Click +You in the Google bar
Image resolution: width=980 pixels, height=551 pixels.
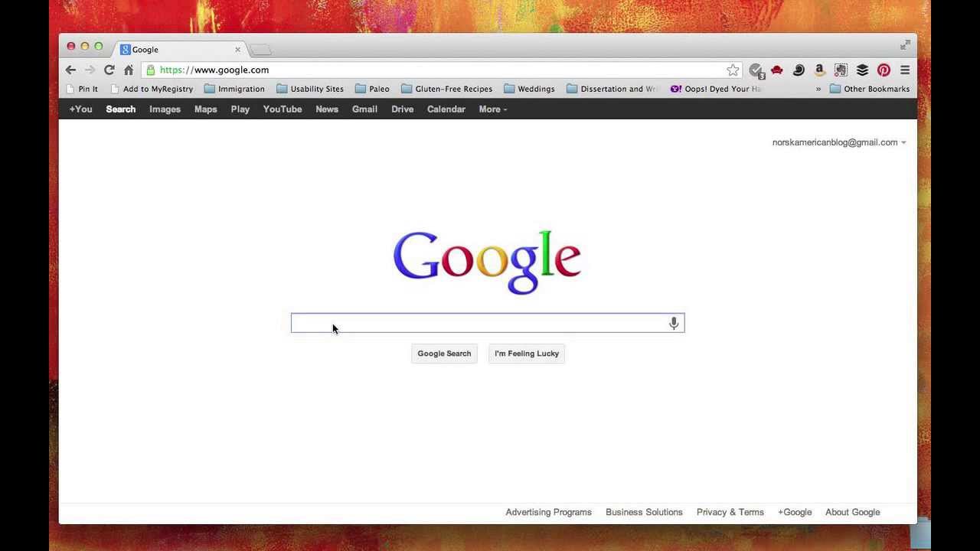click(80, 109)
